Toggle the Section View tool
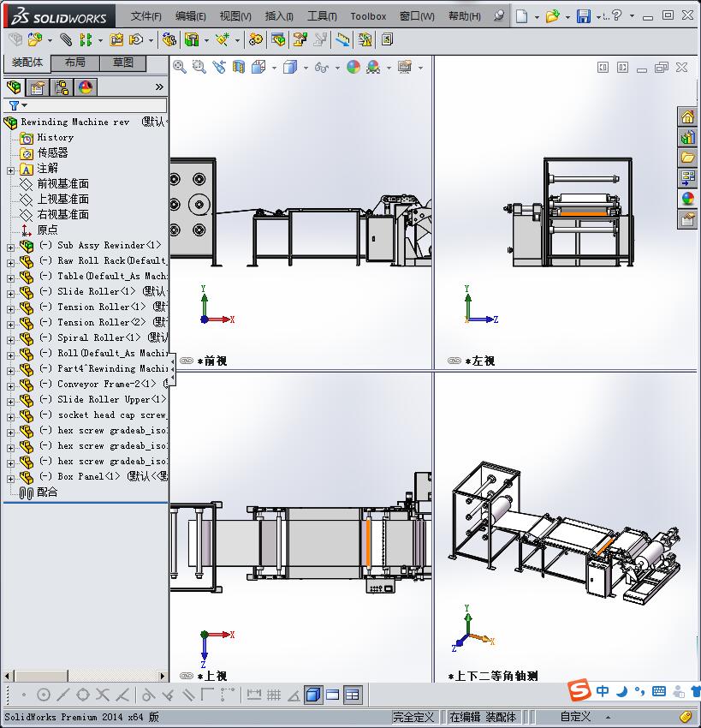The height and width of the screenshot is (728, 701). click(x=239, y=68)
